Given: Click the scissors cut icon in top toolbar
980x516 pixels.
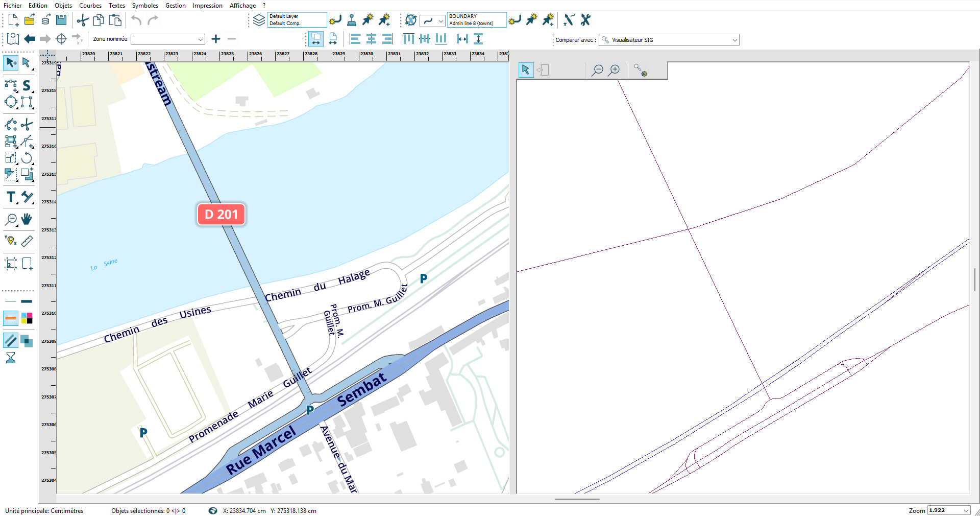Looking at the screenshot, I should 82,20.
